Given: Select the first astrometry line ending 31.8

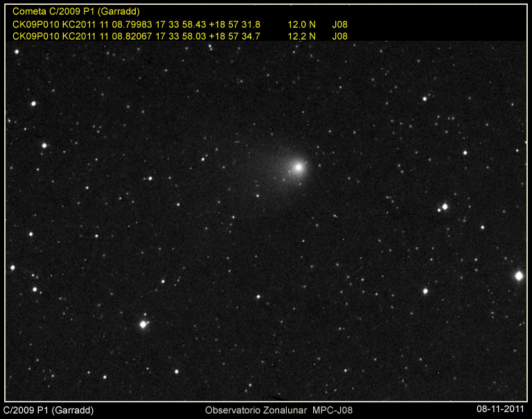Looking at the screenshot, I should 136,24.
